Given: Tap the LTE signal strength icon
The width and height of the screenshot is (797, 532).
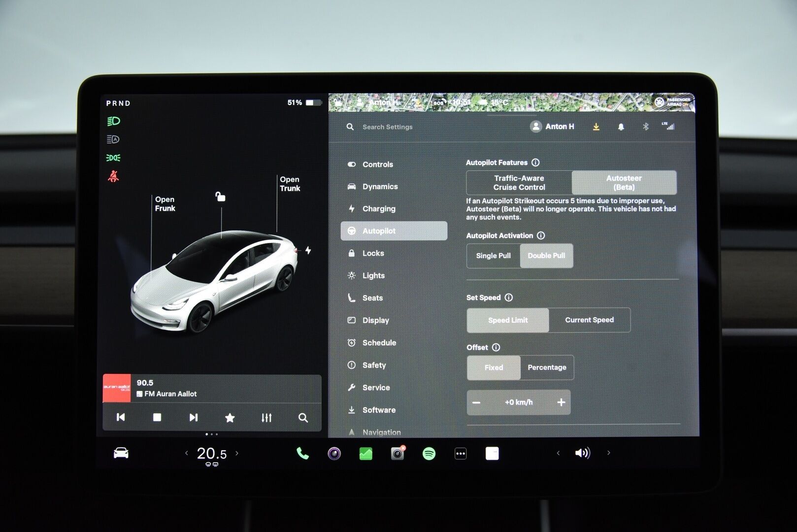Looking at the screenshot, I should [x=668, y=126].
